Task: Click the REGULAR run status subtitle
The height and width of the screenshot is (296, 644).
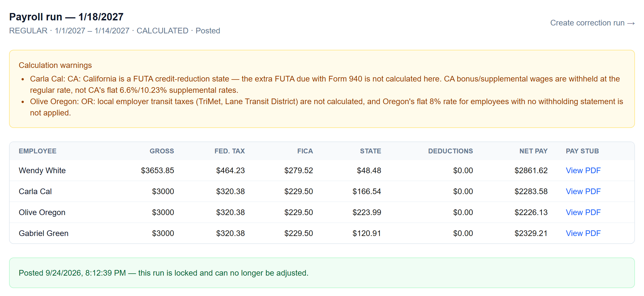Action: 115,31
